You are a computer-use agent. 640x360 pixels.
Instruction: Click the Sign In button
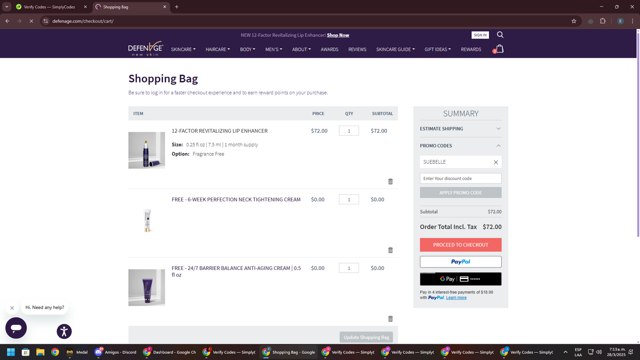[x=480, y=35]
